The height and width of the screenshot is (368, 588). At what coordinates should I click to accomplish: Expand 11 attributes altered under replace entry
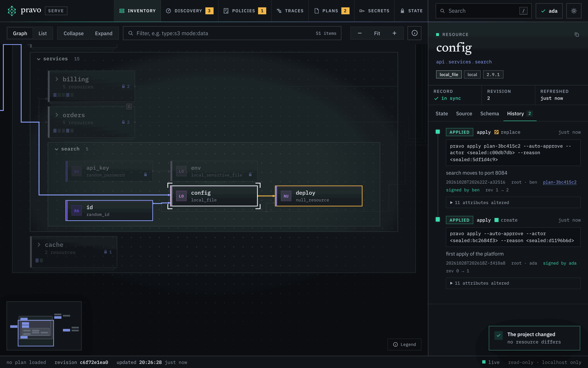[513, 202]
